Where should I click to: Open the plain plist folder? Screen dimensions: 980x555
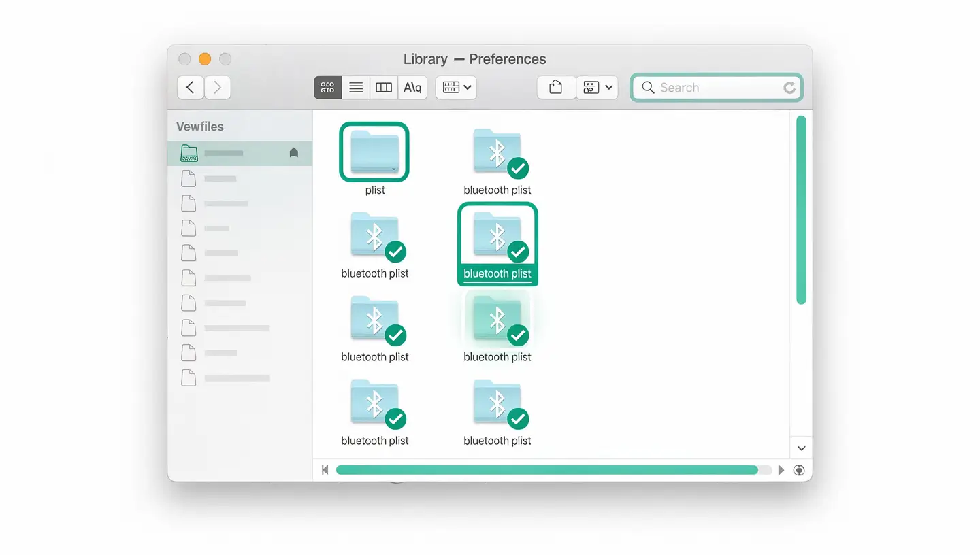pos(374,152)
